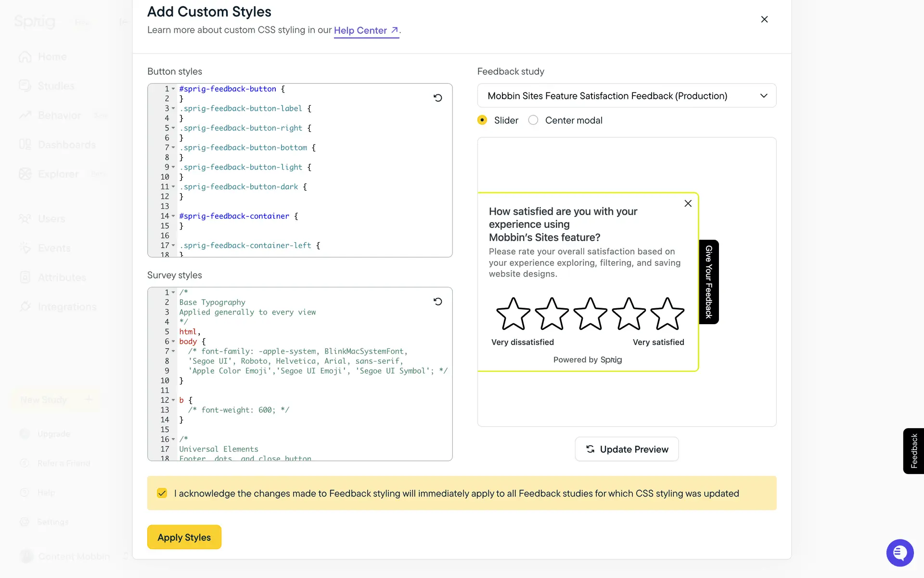Select the Center modal radio option
Image resolution: width=924 pixels, height=578 pixels.
click(533, 120)
